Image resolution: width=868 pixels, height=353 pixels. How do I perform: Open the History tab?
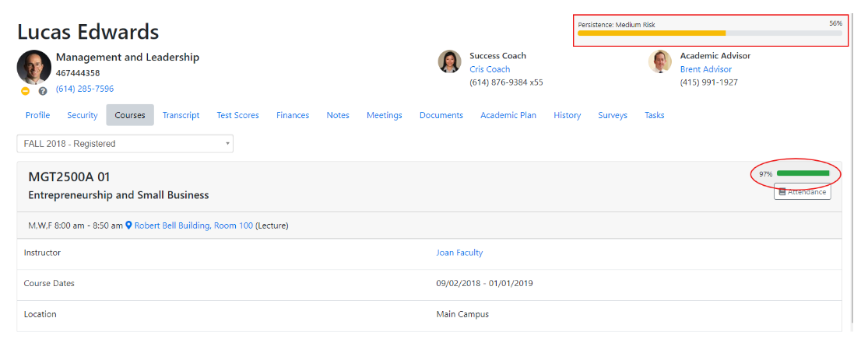click(x=567, y=115)
